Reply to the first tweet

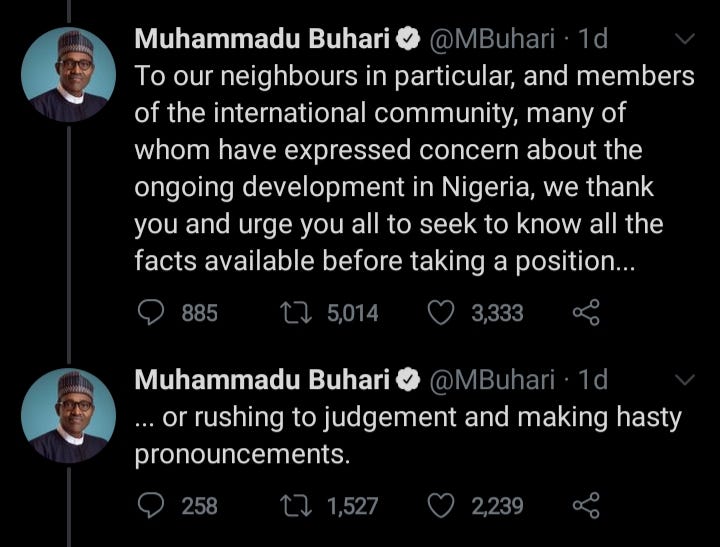point(150,314)
